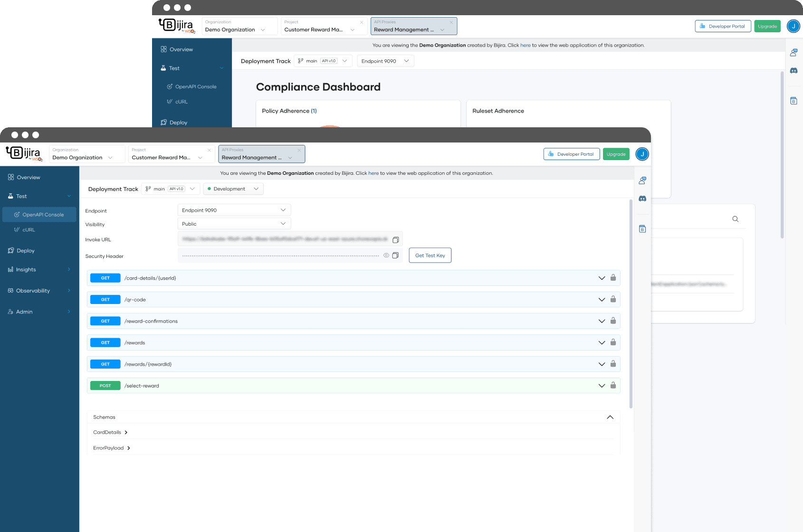Viewport: 803px width, 532px height.
Task: Toggle authorization lock on /card-details/{userId}
Action: [613, 278]
